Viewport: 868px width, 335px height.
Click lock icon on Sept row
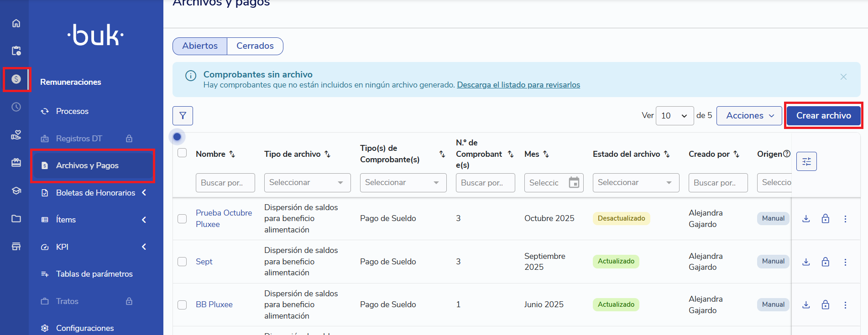tap(825, 262)
